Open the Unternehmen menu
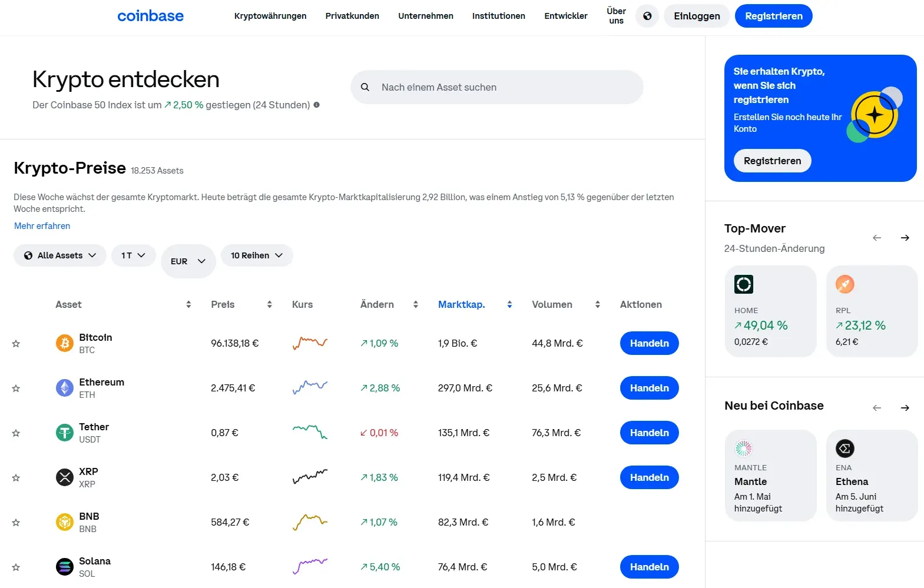Image resolution: width=924 pixels, height=588 pixels. [426, 16]
